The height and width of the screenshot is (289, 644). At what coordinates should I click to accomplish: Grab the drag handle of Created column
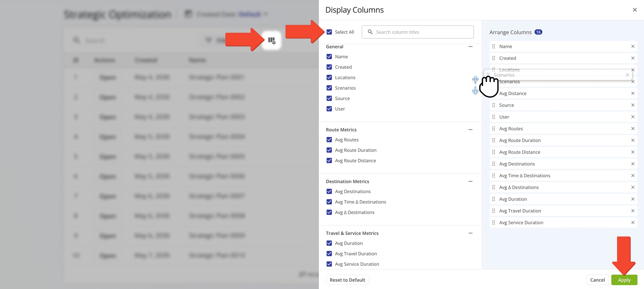click(x=493, y=58)
